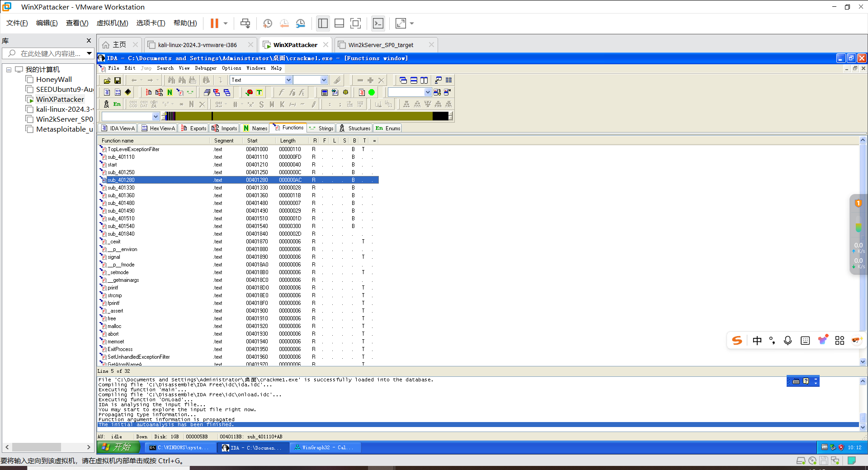Viewport: 868px width, 470px height.
Task: Click the Save database floppy icon
Action: tap(118, 81)
